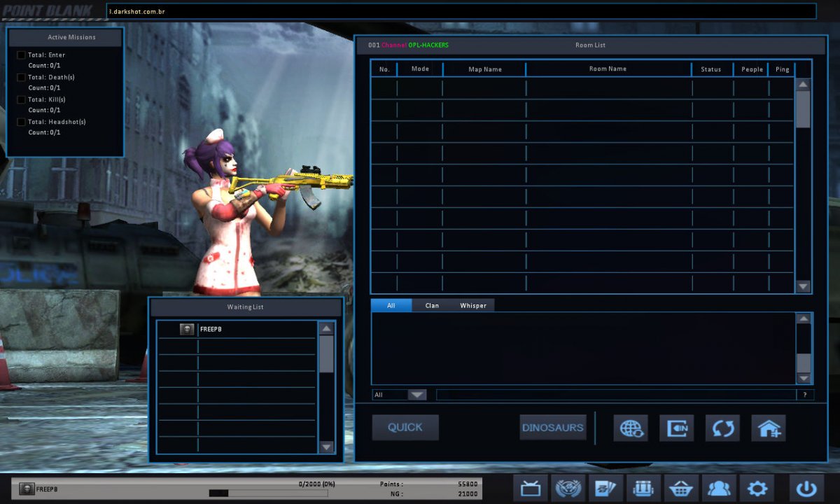Select FREEPB in the waiting list
Viewport: 840px width, 504px height.
[237, 329]
